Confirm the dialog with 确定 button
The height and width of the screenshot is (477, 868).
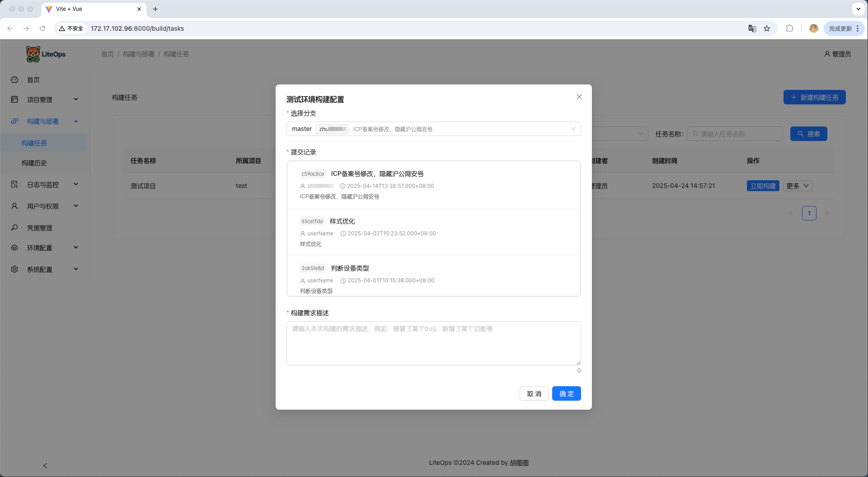(x=566, y=393)
